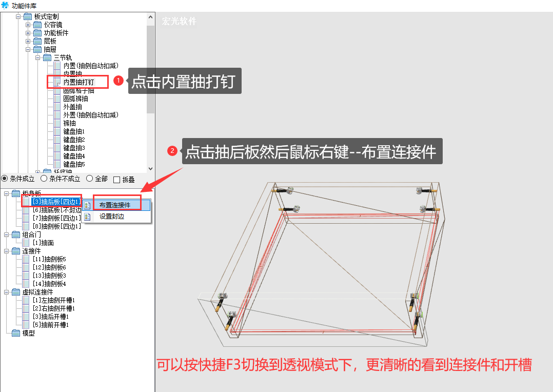Click icon beside 布置连接件 menu entry

[87, 205]
